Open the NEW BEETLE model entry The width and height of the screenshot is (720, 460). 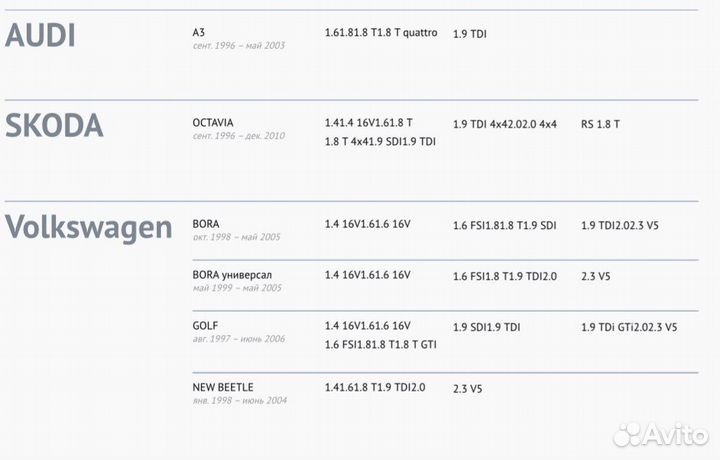(222, 386)
